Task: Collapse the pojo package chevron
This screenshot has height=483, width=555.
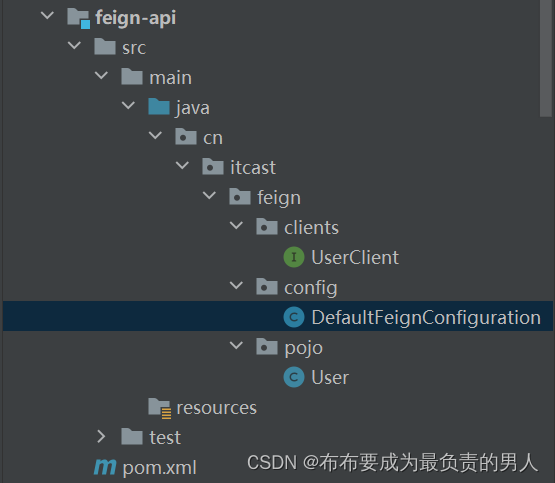Action: [x=236, y=345]
